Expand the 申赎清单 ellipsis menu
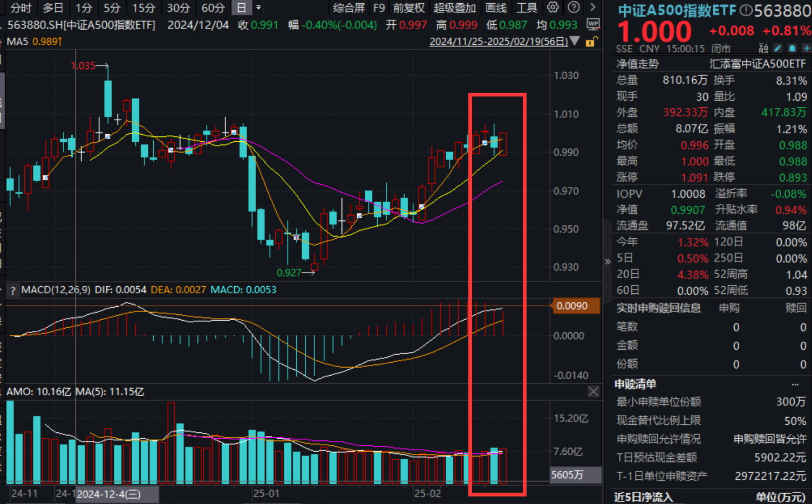The image size is (812, 504). pos(795,383)
